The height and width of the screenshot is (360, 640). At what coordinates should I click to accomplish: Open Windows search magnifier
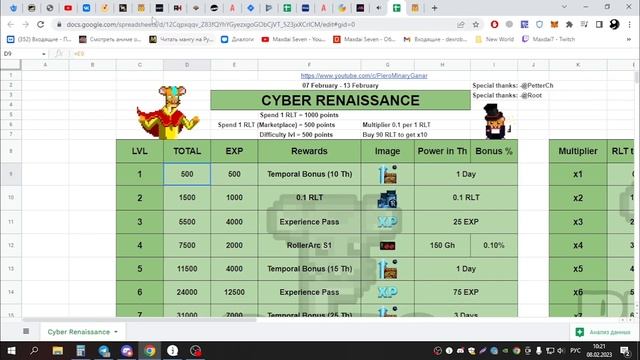34,351
